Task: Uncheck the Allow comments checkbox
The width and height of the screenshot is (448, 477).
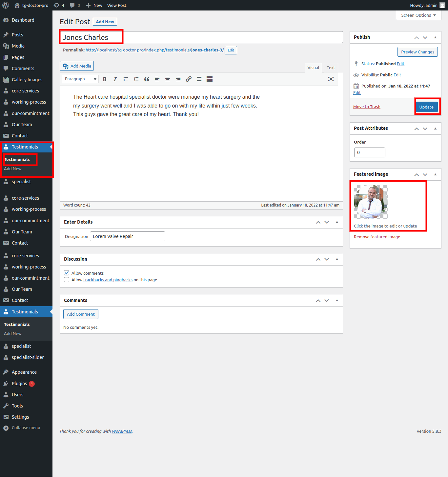Action: click(x=67, y=273)
